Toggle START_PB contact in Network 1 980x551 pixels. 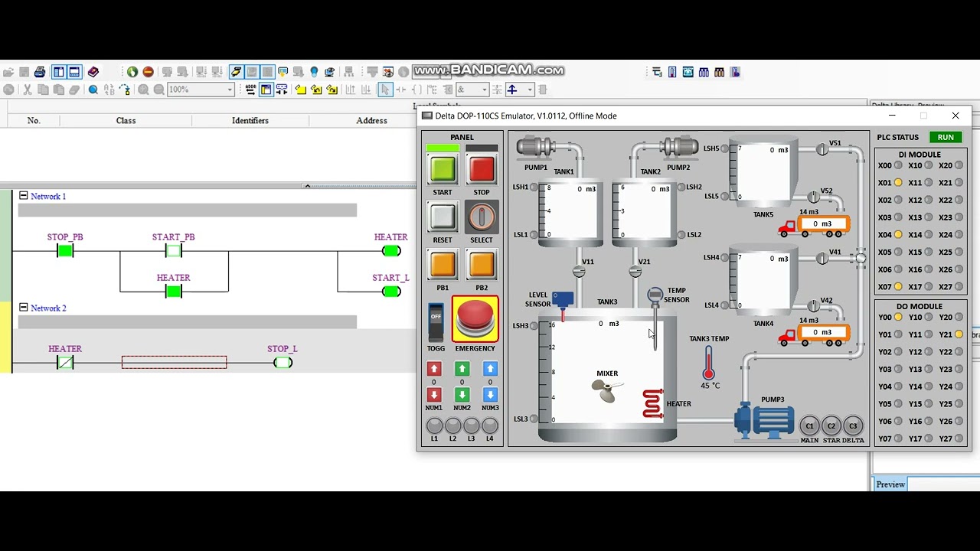[x=174, y=251]
